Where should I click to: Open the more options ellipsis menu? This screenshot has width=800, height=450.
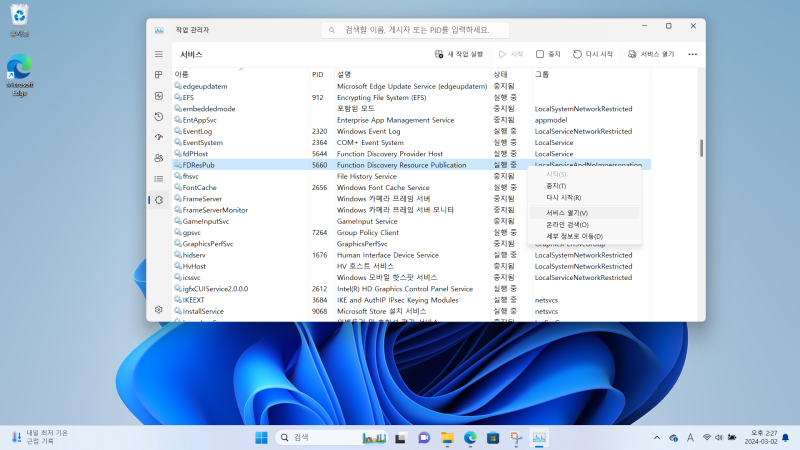[x=692, y=54]
